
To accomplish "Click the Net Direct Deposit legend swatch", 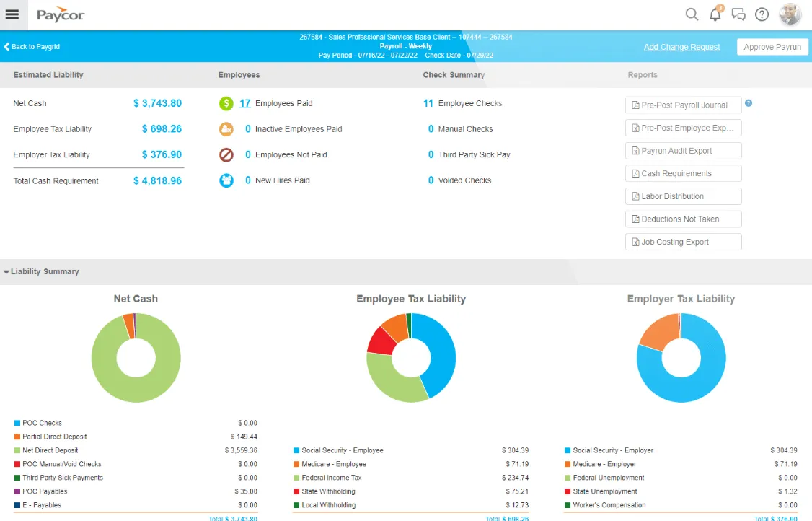I will (17, 450).
